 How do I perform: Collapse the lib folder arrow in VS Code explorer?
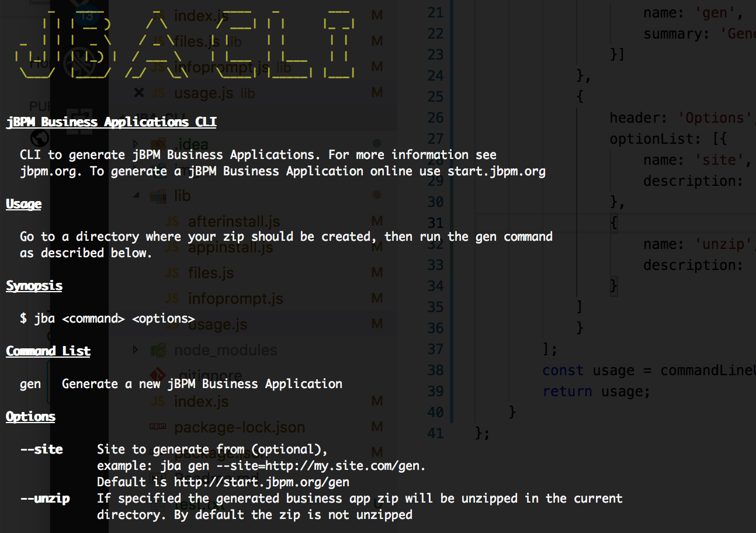pos(136,196)
